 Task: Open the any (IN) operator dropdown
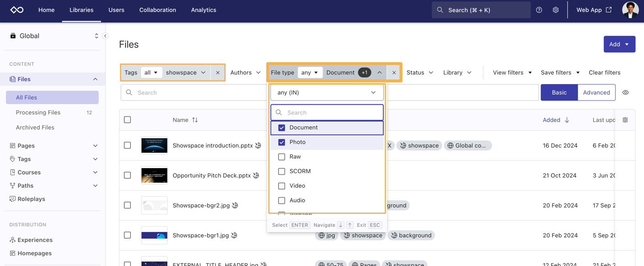pos(327,93)
